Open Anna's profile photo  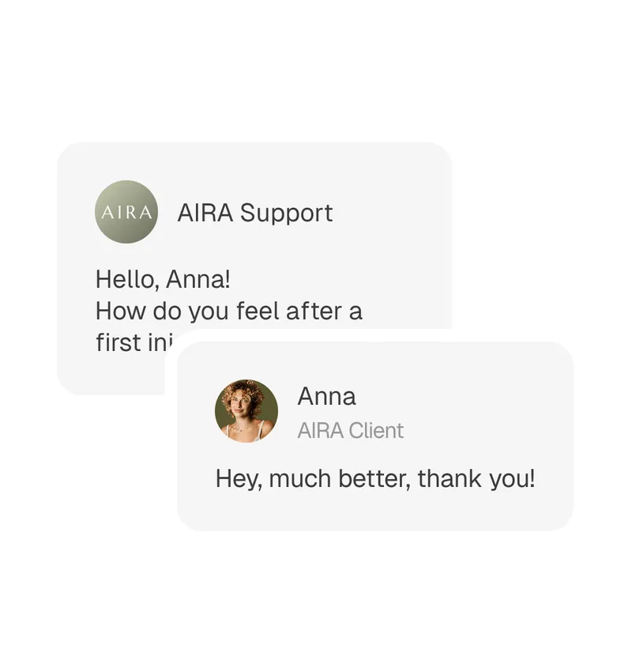pos(246,411)
